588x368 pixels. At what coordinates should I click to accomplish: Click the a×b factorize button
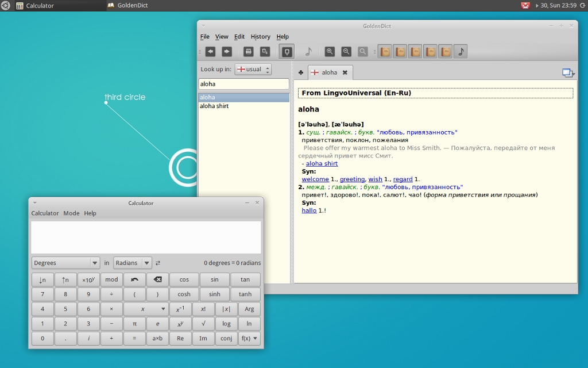pyautogui.click(x=157, y=338)
